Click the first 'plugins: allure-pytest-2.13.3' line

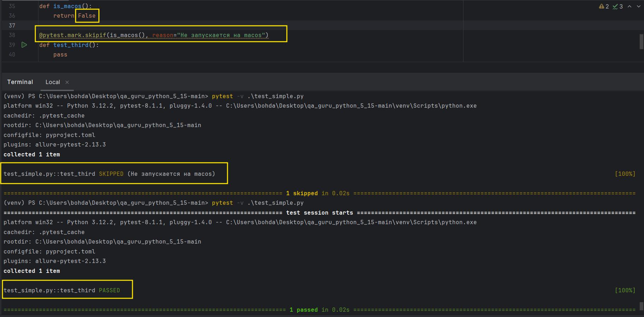point(55,144)
